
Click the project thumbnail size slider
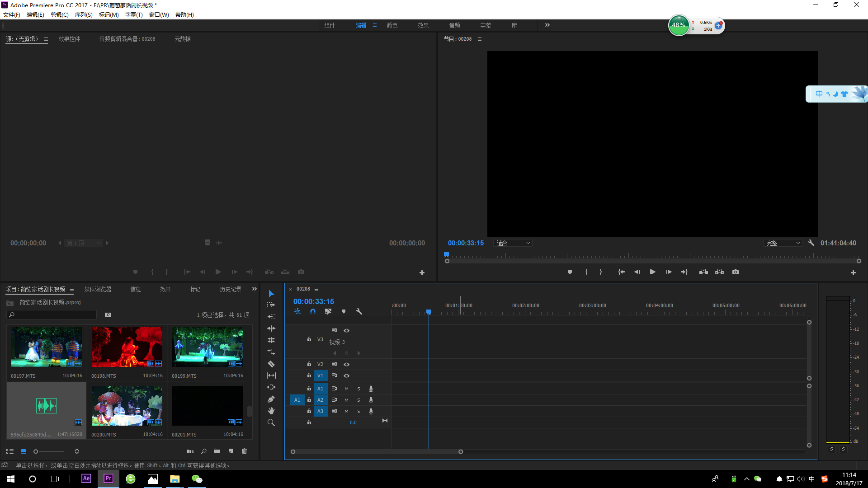[49, 451]
